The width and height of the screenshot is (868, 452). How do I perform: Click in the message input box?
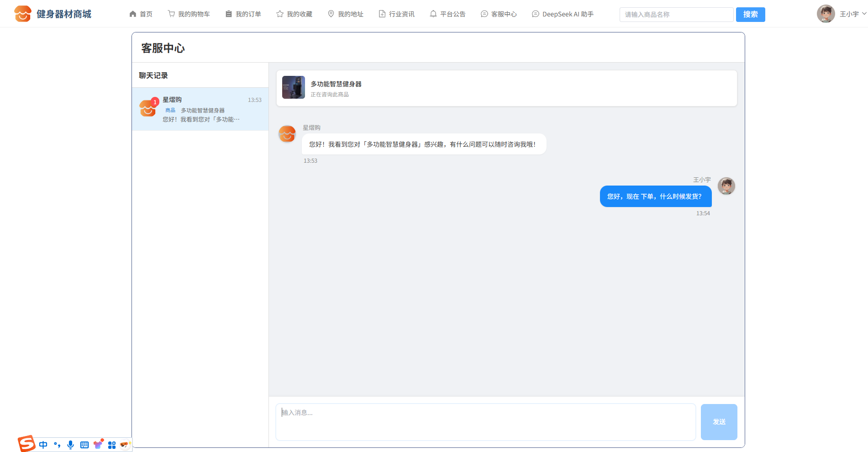[x=485, y=421]
